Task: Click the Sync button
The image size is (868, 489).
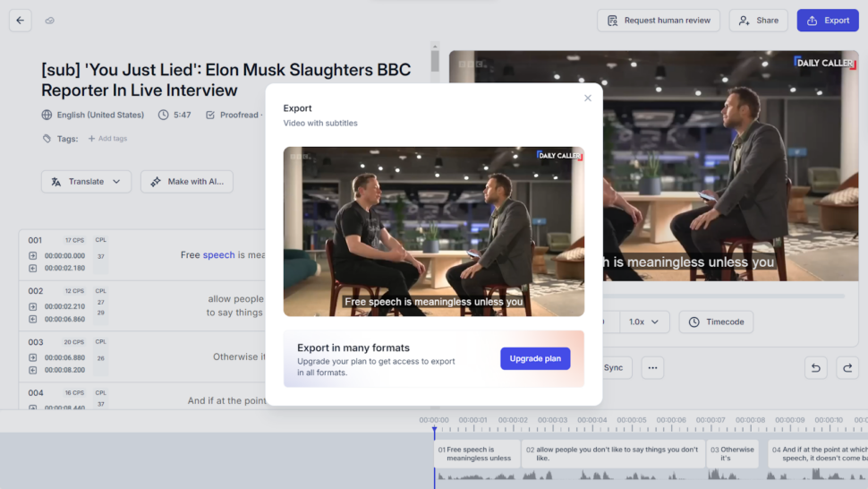Action: (613, 368)
